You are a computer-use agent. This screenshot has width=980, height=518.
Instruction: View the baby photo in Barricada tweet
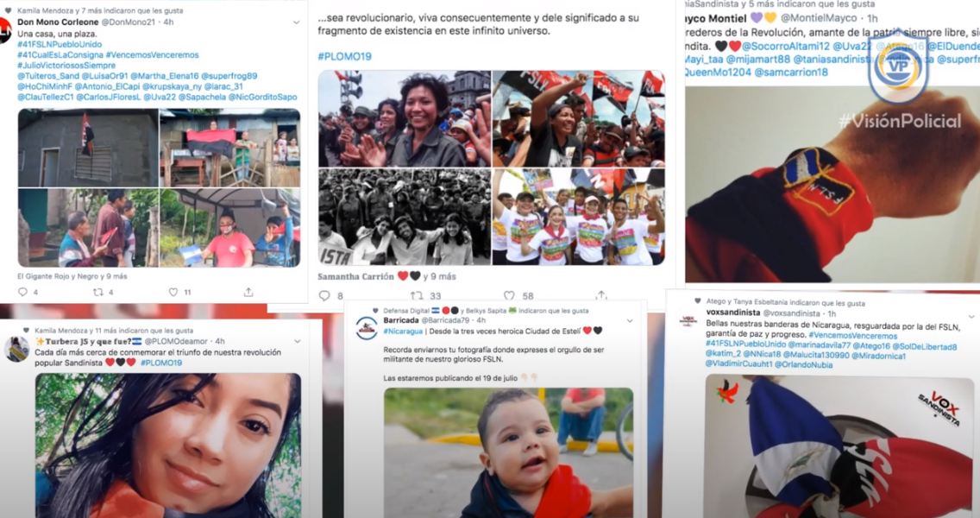[508, 452]
